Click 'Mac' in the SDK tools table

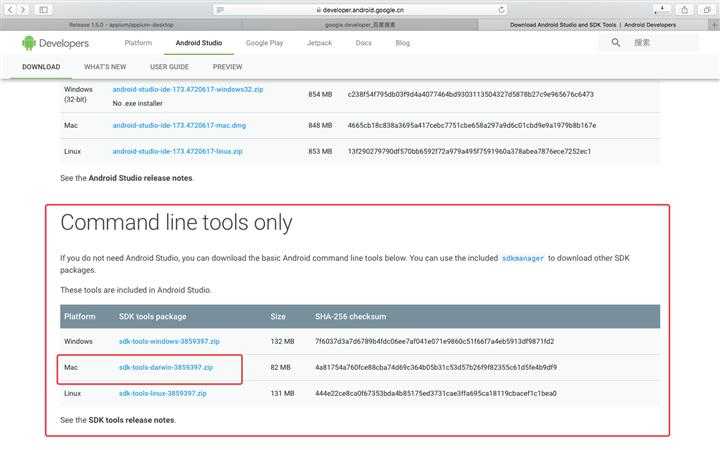coord(71,367)
